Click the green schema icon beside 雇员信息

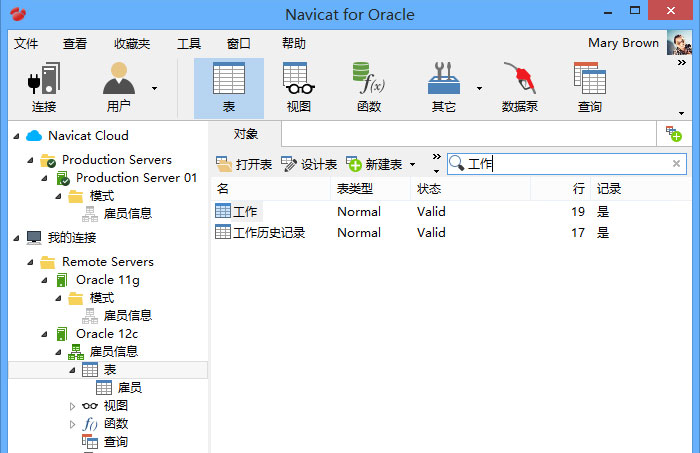tap(76, 352)
